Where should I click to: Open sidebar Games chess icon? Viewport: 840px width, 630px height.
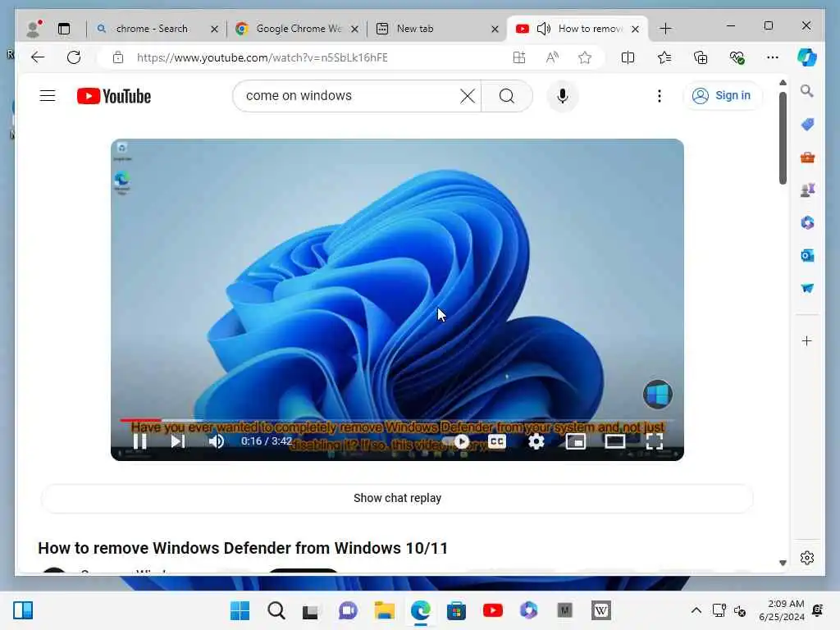(807, 189)
